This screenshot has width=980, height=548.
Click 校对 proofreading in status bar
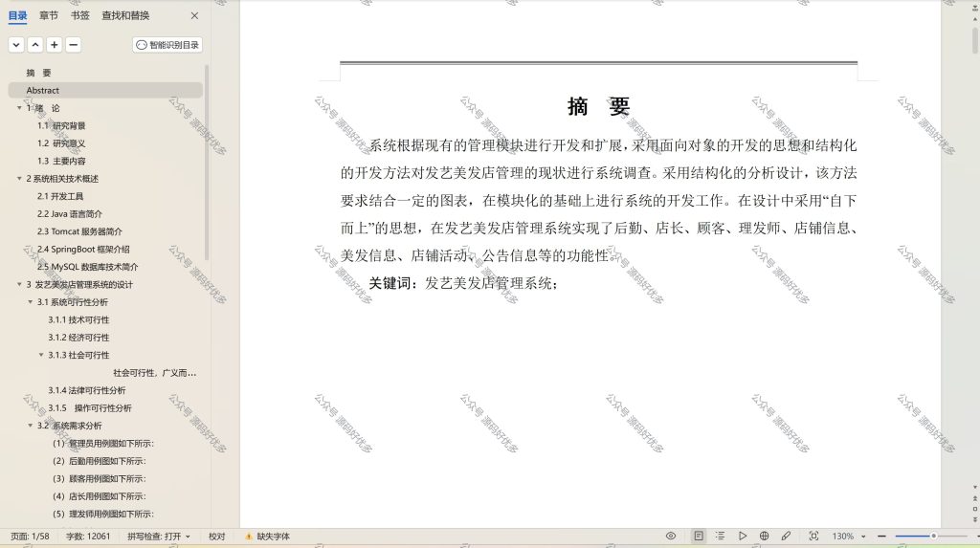tap(217, 537)
